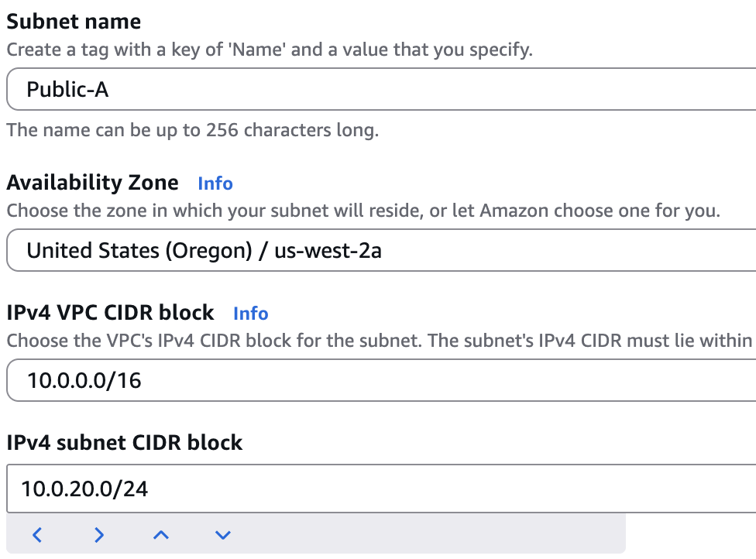Click the upward chevron icon
The width and height of the screenshot is (756, 559).
pyautogui.click(x=161, y=535)
